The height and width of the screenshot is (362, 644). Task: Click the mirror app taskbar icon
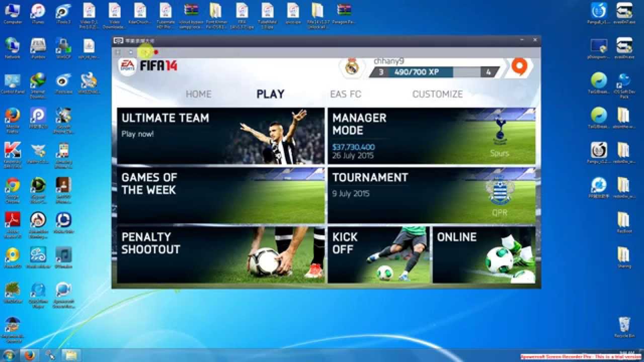tap(50, 355)
